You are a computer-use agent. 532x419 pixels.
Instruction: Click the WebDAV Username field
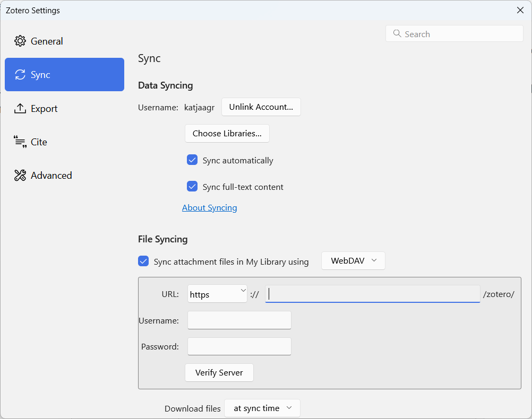(239, 320)
